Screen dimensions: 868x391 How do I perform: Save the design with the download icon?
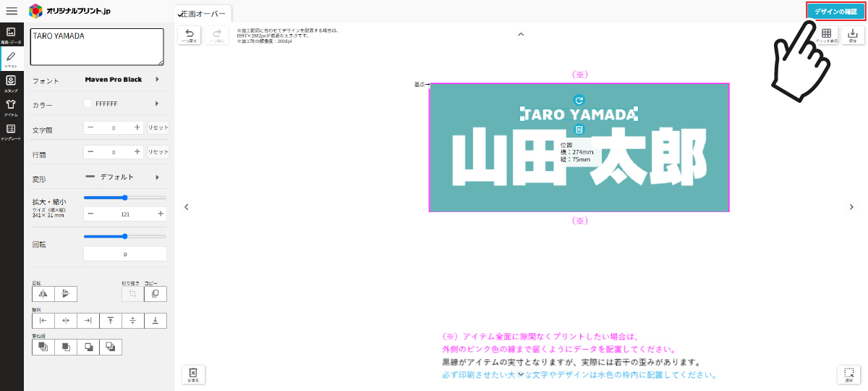pyautogui.click(x=852, y=36)
